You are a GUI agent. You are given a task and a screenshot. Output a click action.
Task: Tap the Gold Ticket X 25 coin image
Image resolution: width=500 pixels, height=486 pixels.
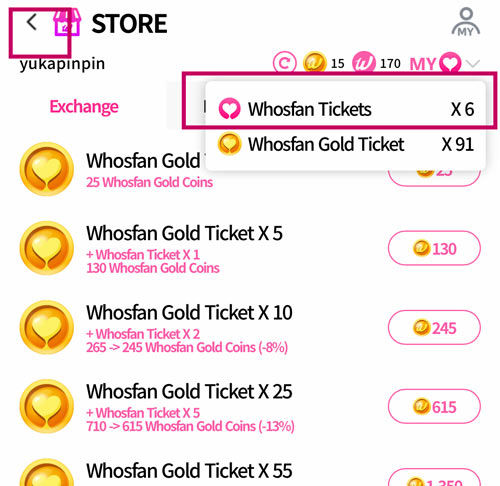(x=47, y=406)
